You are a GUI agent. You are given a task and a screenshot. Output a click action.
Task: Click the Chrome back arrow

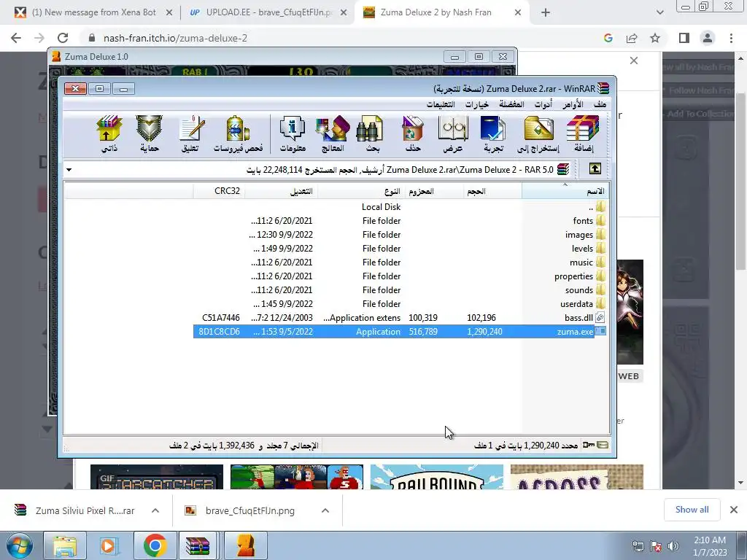16,38
